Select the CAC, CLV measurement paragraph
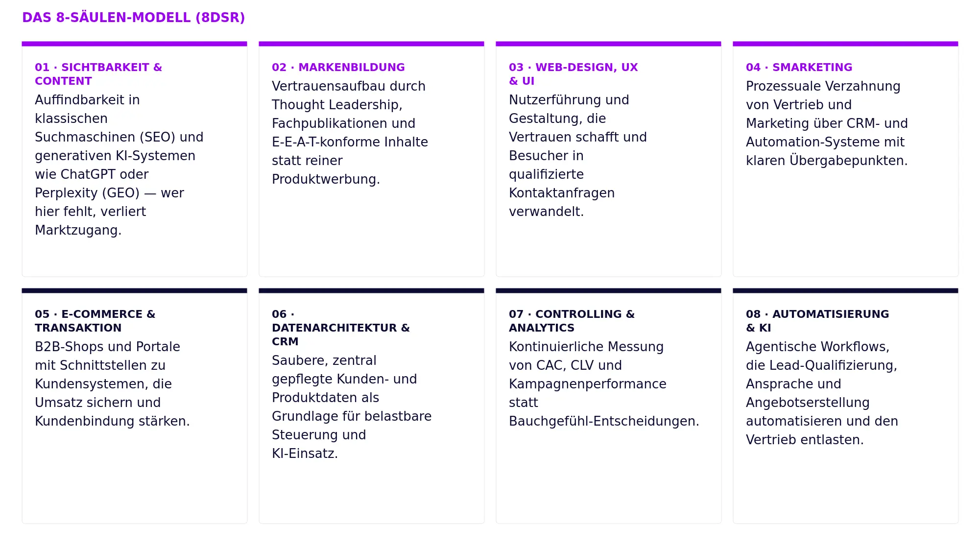 604,384
